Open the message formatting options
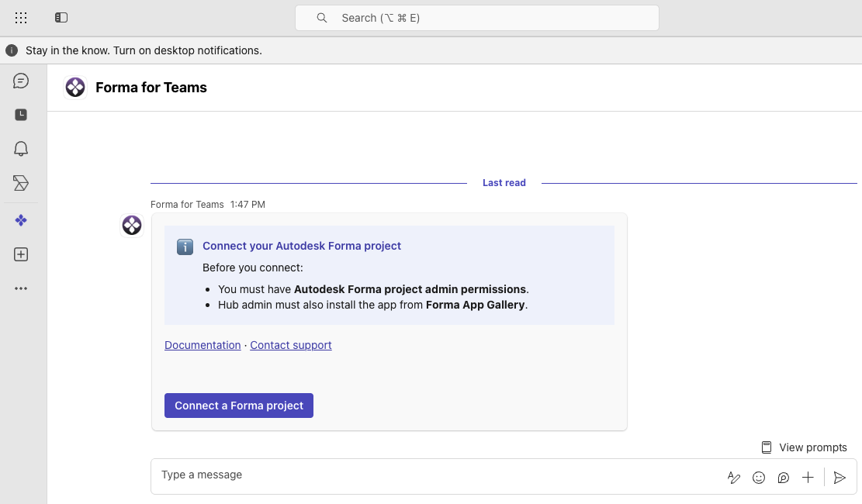 [x=734, y=478]
